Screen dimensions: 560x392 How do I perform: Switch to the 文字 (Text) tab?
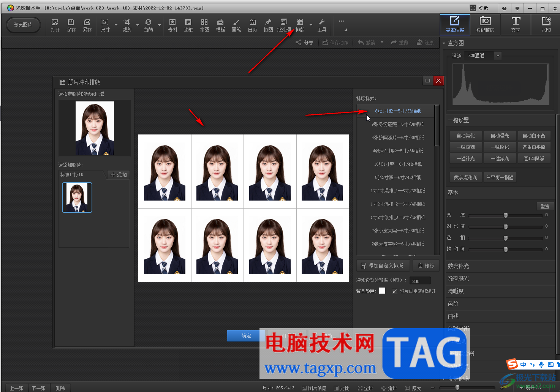(x=516, y=25)
